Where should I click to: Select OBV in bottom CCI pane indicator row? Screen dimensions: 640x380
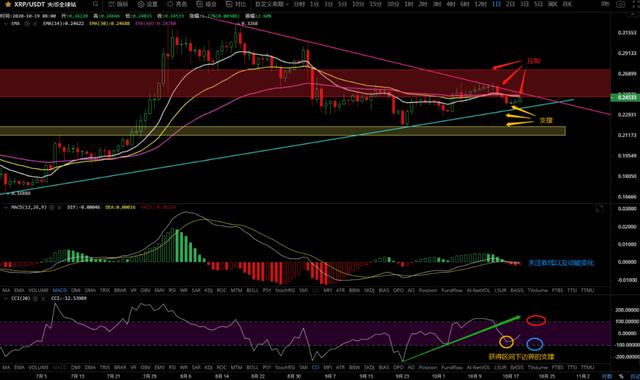tap(145, 367)
